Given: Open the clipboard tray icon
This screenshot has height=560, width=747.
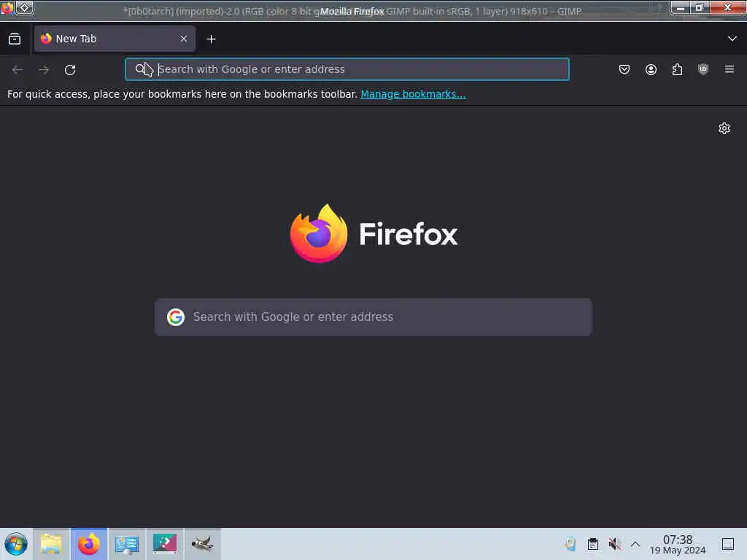Looking at the screenshot, I should (592, 544).
